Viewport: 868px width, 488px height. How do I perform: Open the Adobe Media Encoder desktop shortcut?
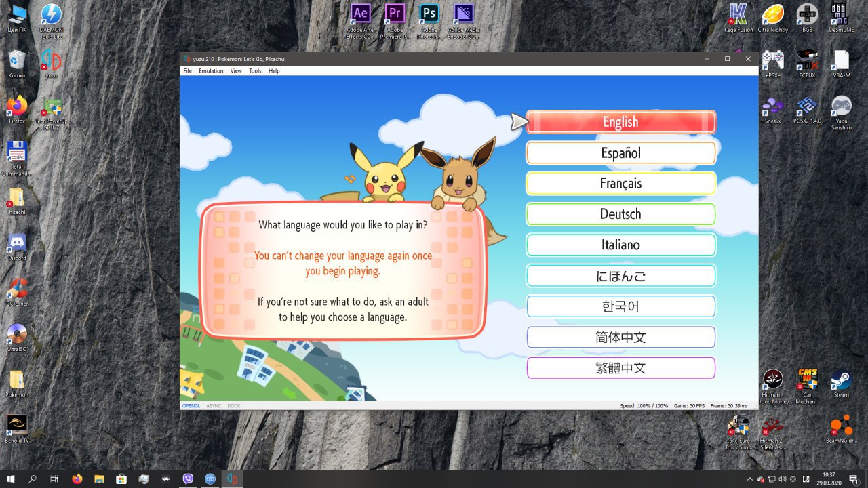pyautogui.click(x=463, y=21)
